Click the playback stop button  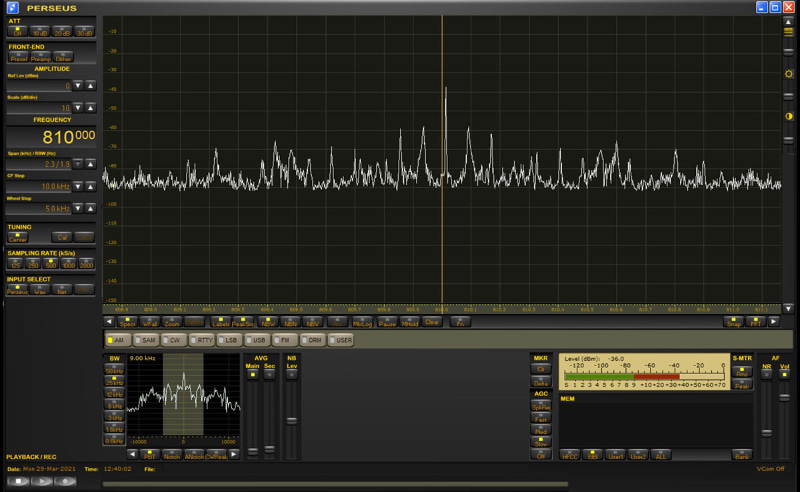coord(18,481)
